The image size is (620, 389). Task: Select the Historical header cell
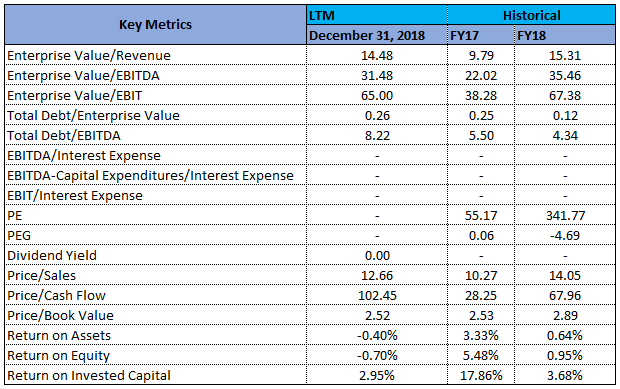tap(531, 15)
